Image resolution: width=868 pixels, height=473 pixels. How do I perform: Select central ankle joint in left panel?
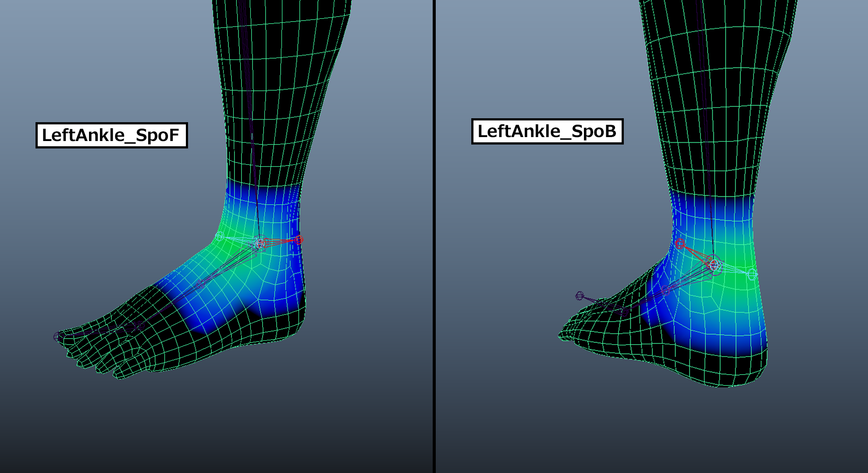[260, 244]
